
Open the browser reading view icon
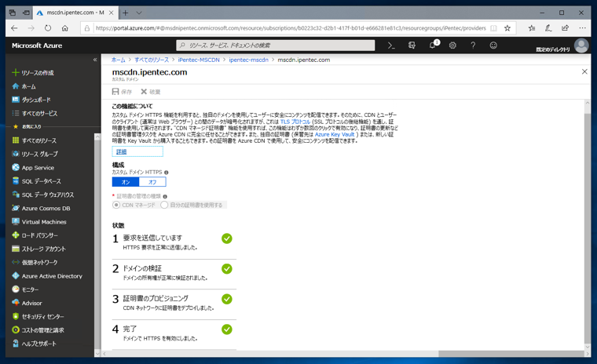click(493, 28)
